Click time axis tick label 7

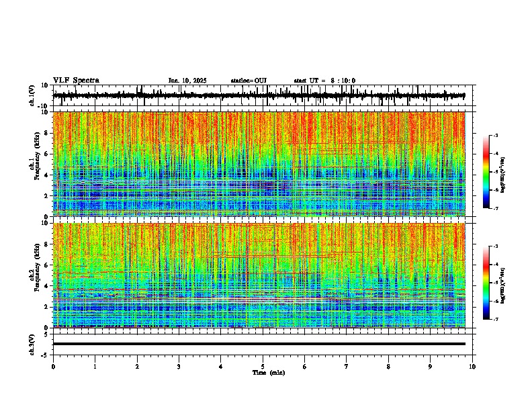pyautogui.click(x=347, y=367)
